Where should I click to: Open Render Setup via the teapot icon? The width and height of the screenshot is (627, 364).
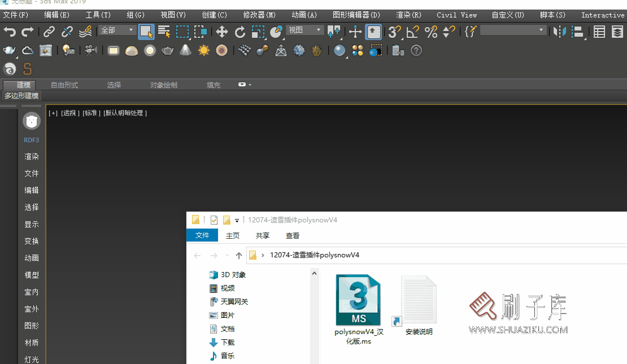pos(9,51)
